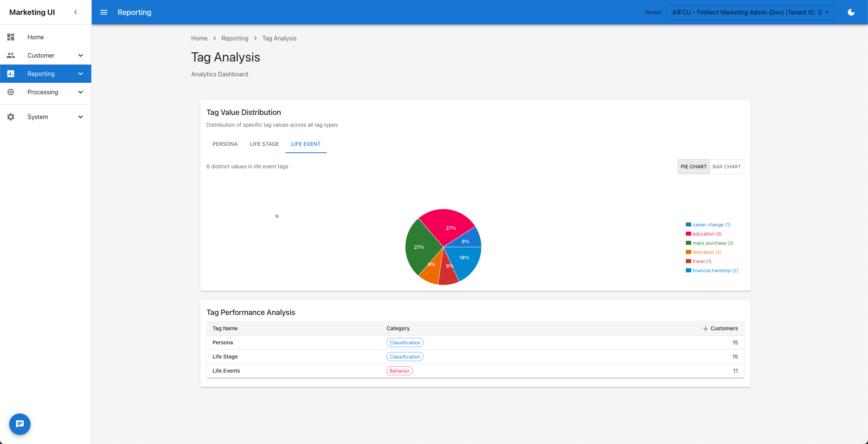
Task: Sort table by the Customers column
Action: coord(720,328)
